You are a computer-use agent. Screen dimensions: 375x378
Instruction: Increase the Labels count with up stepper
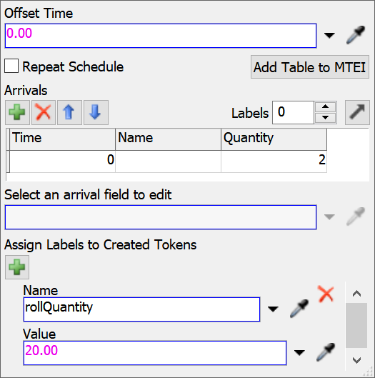pyautogui.click(x=325, y=107)
